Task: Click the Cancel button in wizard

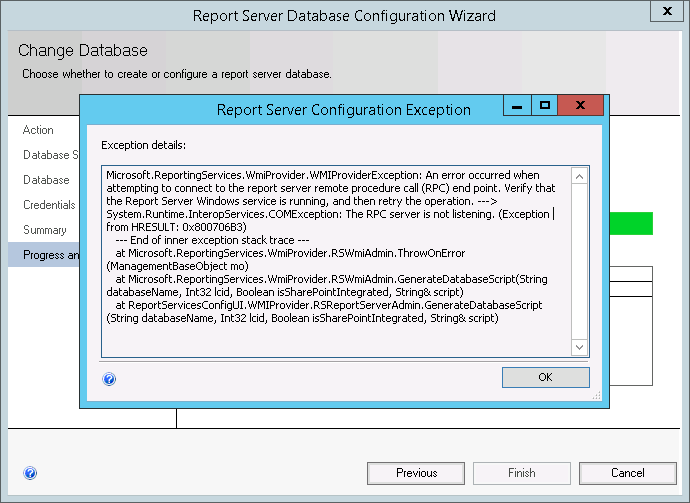Action: 628,473
